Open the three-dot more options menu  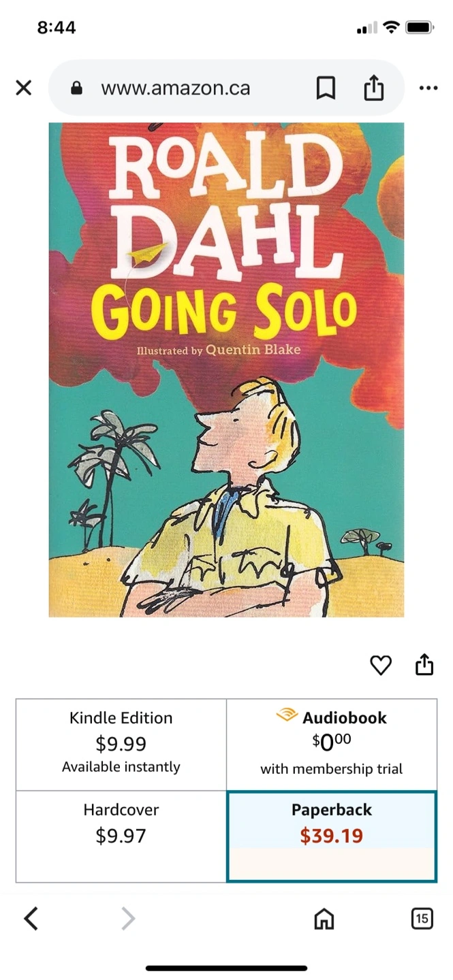[x=428, y=88]
